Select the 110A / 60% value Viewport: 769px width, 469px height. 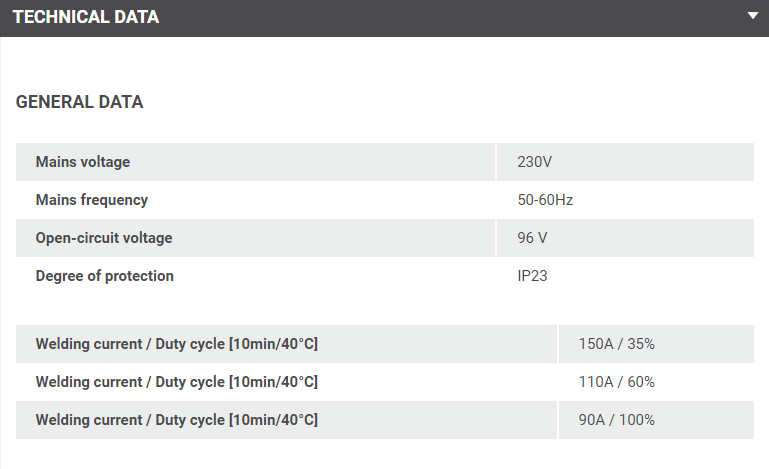tap(616, 382)
